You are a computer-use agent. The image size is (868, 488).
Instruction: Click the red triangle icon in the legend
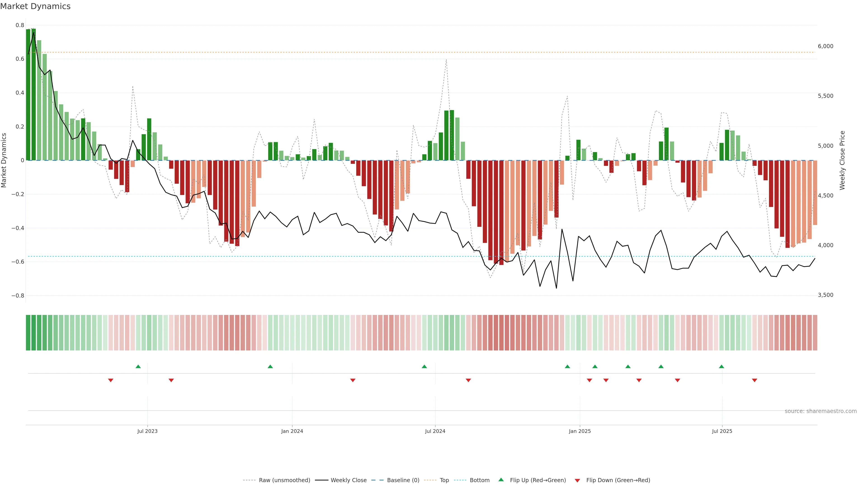point(577,480)
